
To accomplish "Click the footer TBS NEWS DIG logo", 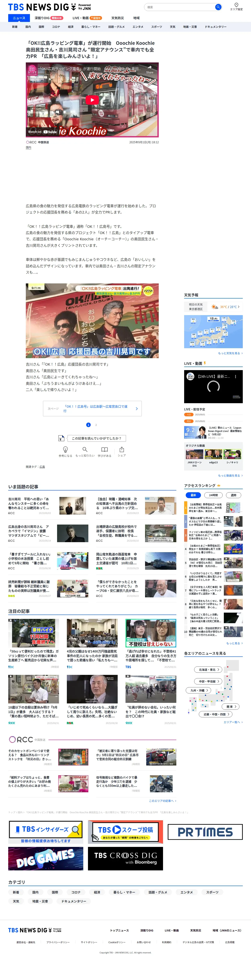I will click(x=35, y=930).
